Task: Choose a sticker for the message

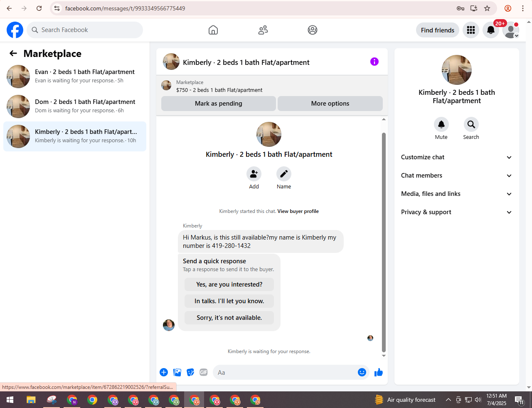Action: (190, 372)
